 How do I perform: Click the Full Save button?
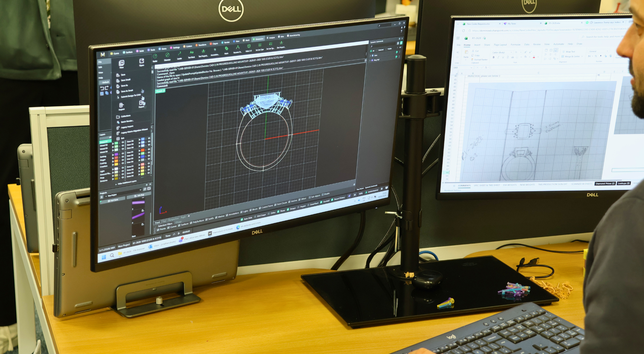coord(112,200)
